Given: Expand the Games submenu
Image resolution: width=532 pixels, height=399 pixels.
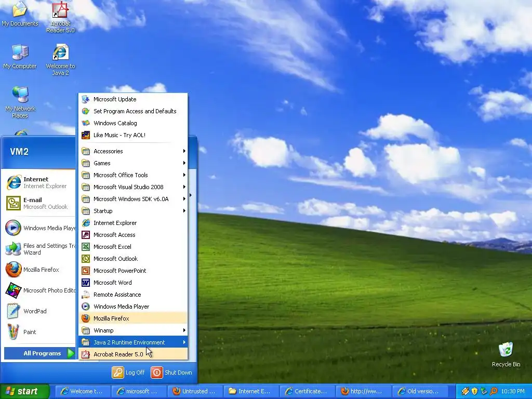Looking at the screenshot, I should coord(133,163).
